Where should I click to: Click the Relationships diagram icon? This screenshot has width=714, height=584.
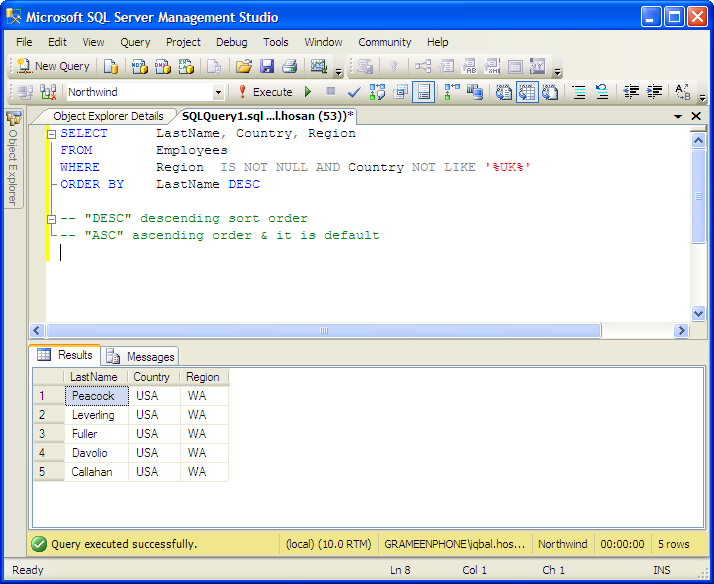(423, 66)
